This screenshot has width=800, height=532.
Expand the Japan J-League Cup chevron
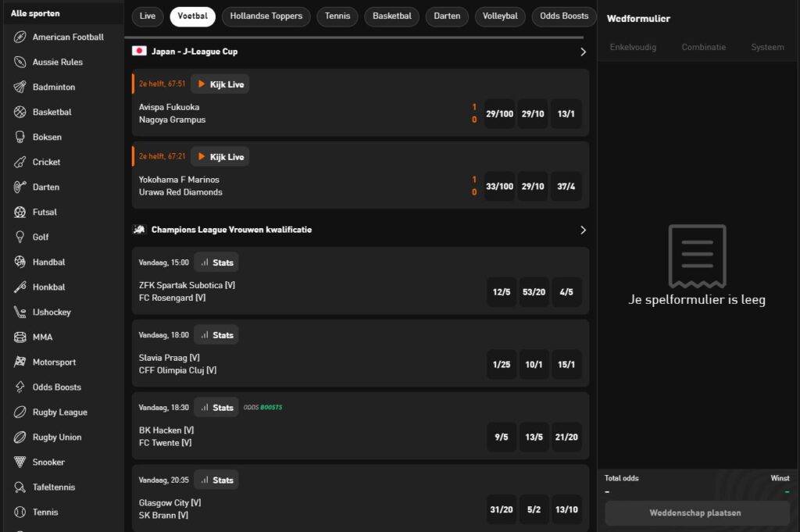[583, 52]
